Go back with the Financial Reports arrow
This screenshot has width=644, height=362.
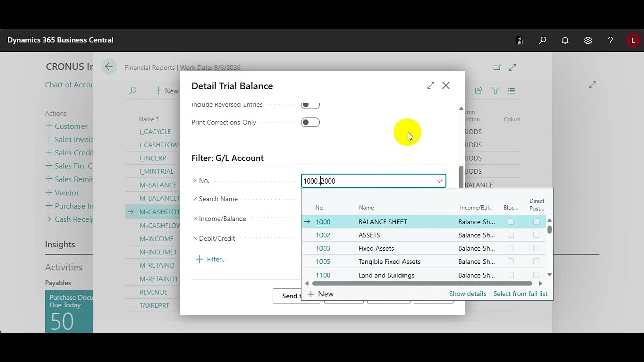[x=109, y=67]
